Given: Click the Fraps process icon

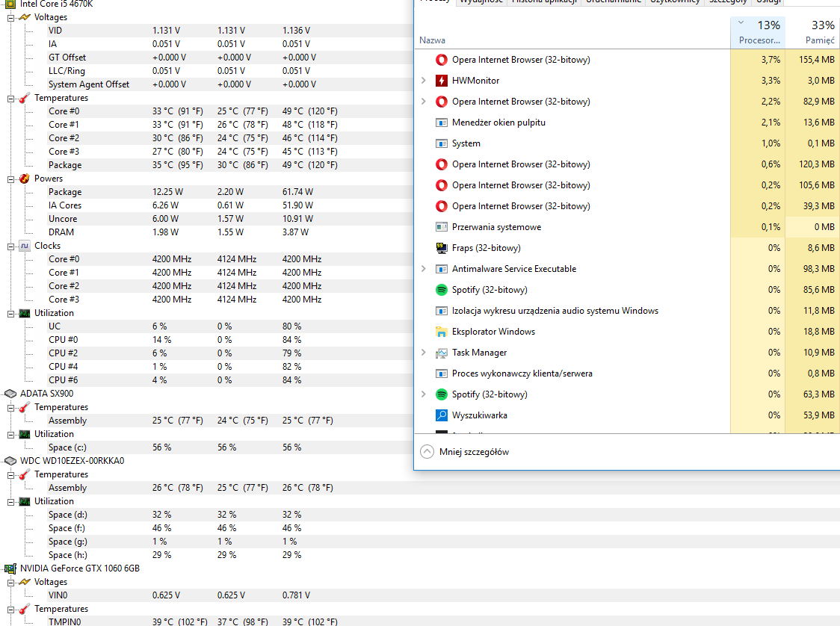Looking at the screenshot, I should coord(441,248).
